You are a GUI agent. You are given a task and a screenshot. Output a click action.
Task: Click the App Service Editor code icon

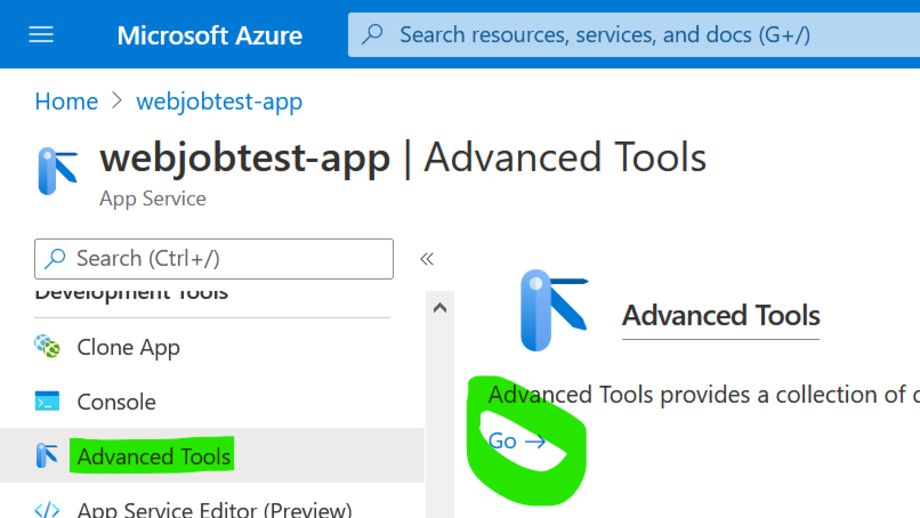tap(47, 509)
